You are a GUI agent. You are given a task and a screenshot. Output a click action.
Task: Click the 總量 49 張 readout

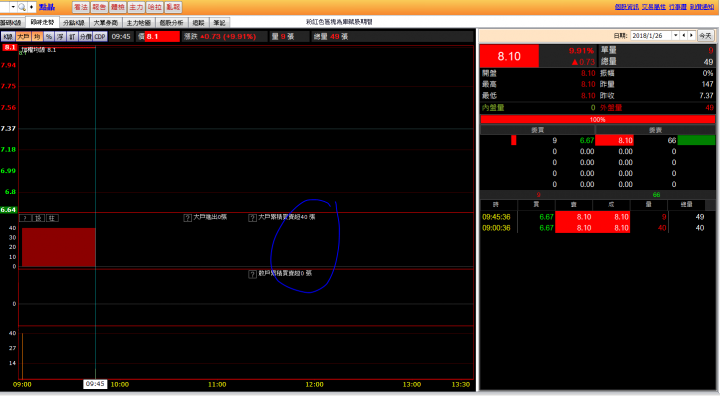click(331, 37)
